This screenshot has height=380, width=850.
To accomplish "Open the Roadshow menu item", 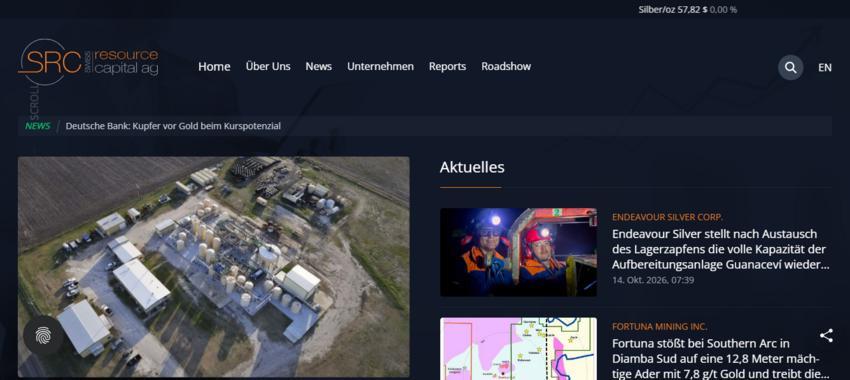I will (506, 67).
